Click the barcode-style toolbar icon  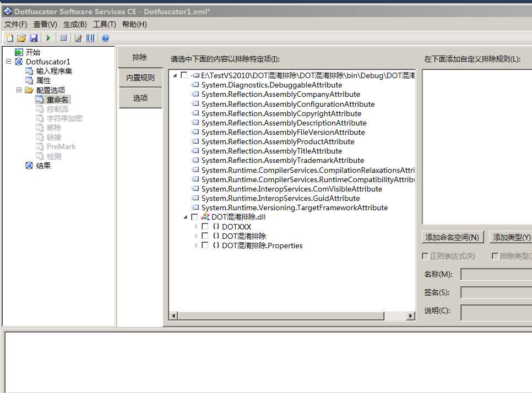pyautogui.click(x=90, y=38)
